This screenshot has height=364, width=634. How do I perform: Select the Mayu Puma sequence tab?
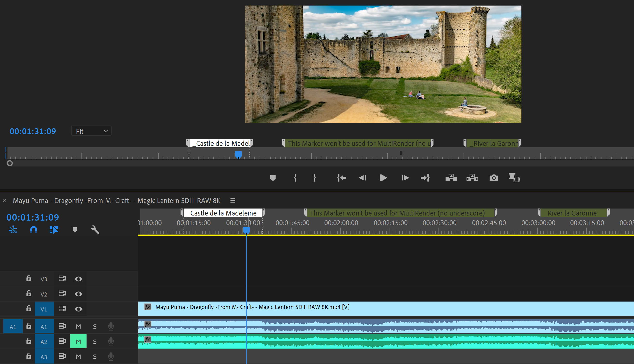(116, 201)
